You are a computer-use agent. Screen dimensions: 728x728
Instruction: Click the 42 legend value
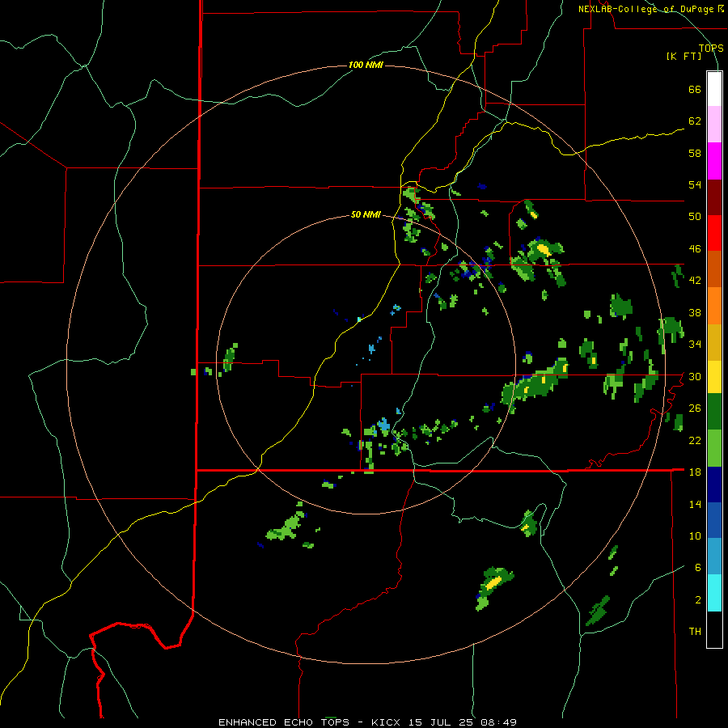(695, 280)
